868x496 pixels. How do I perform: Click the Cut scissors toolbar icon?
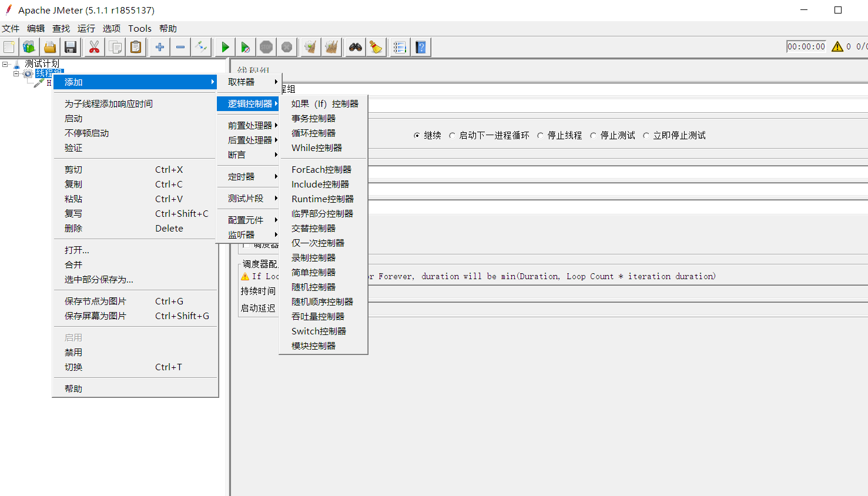(x=94, y=47)
